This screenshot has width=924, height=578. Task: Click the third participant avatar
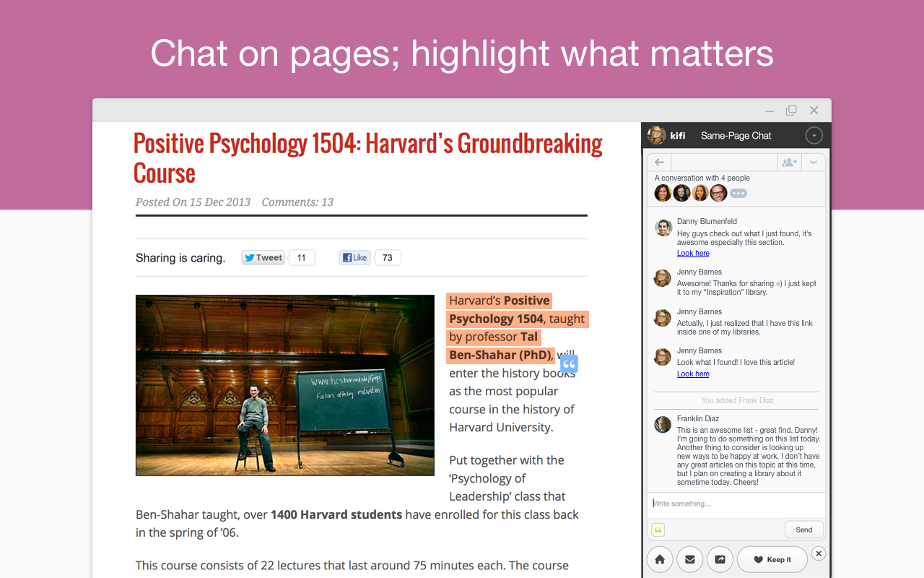pyautogui.click(x=700, y=193)
